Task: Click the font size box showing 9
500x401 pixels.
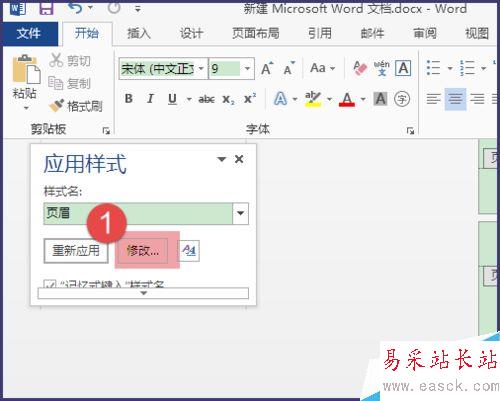Action: tap(225, 69)
